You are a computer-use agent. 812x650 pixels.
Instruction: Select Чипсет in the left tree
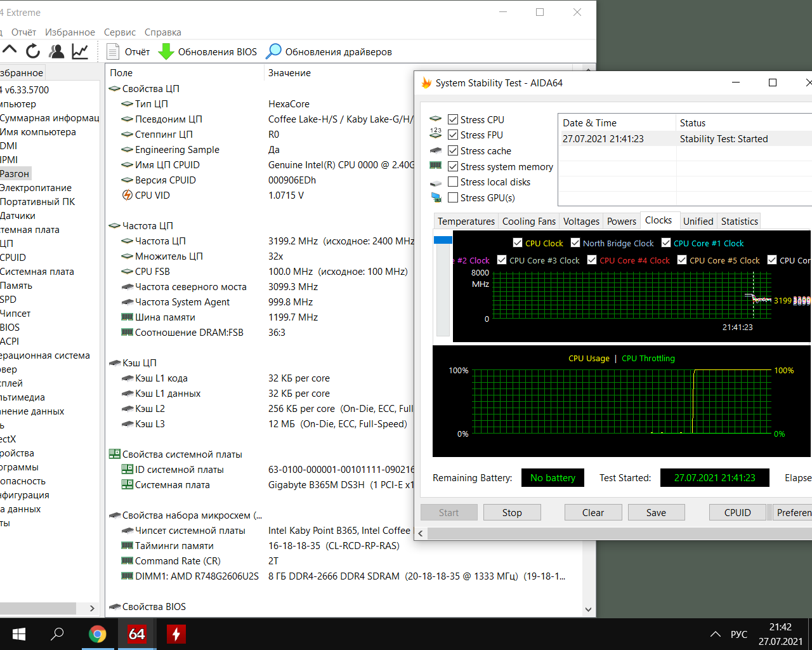pyautogui.click(x=15, y=314)
